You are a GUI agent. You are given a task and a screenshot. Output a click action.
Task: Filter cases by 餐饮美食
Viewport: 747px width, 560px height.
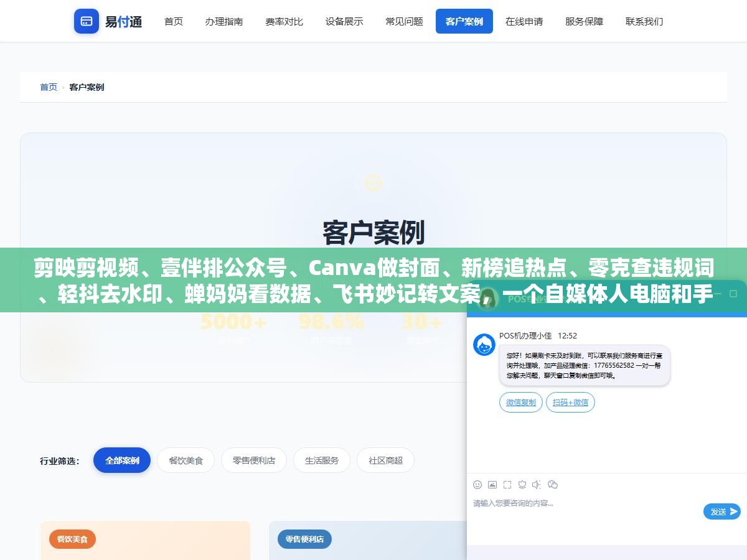point(186,460)
